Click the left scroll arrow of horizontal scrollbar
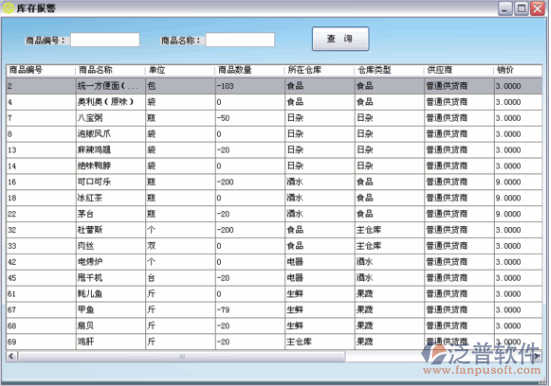The width and height of the screenshot is (551, 386). point(11,356)
